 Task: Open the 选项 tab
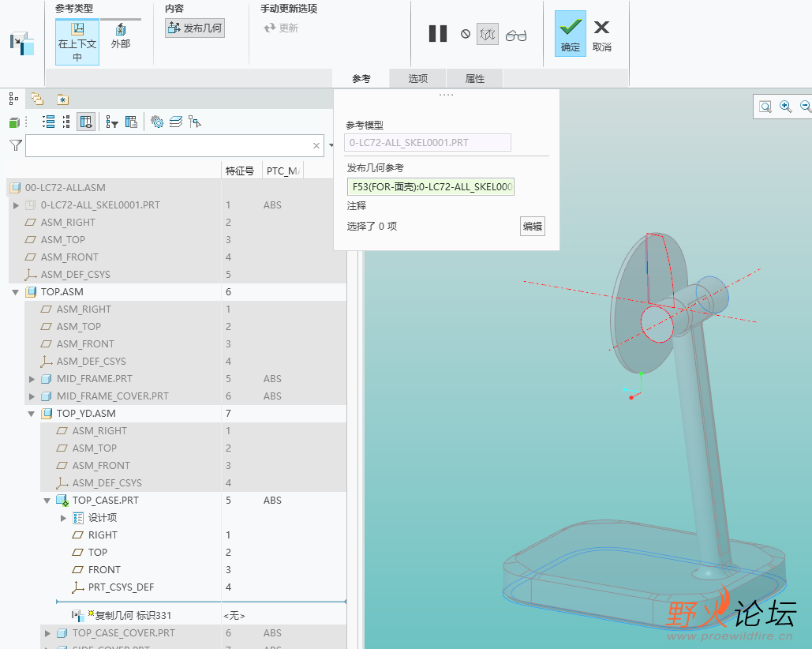tap(418, 79)
